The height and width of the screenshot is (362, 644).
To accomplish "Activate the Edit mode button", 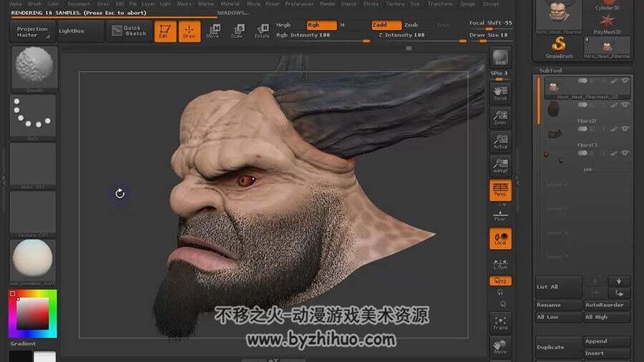I will (165, 31).
